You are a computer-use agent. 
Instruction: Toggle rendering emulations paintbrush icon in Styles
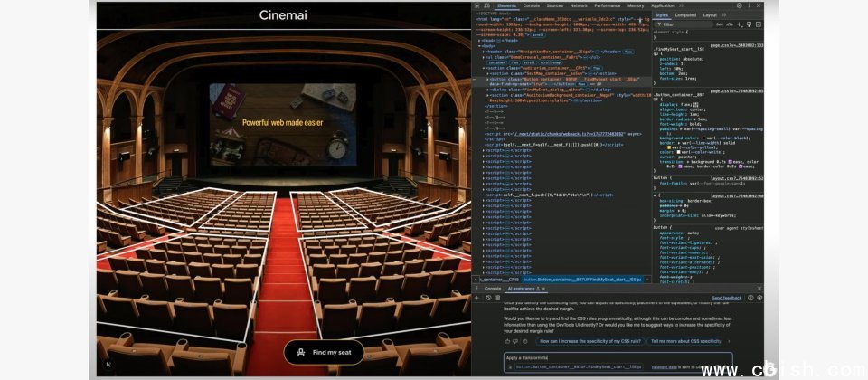click(749, 24)
